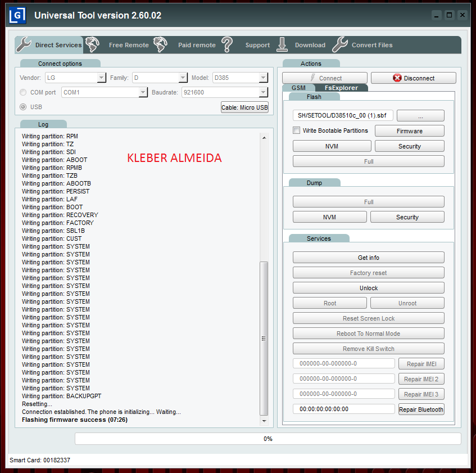Click the Dump NVM button
Image resolution: width=476 pixels, height=473 pixels.
330,217
